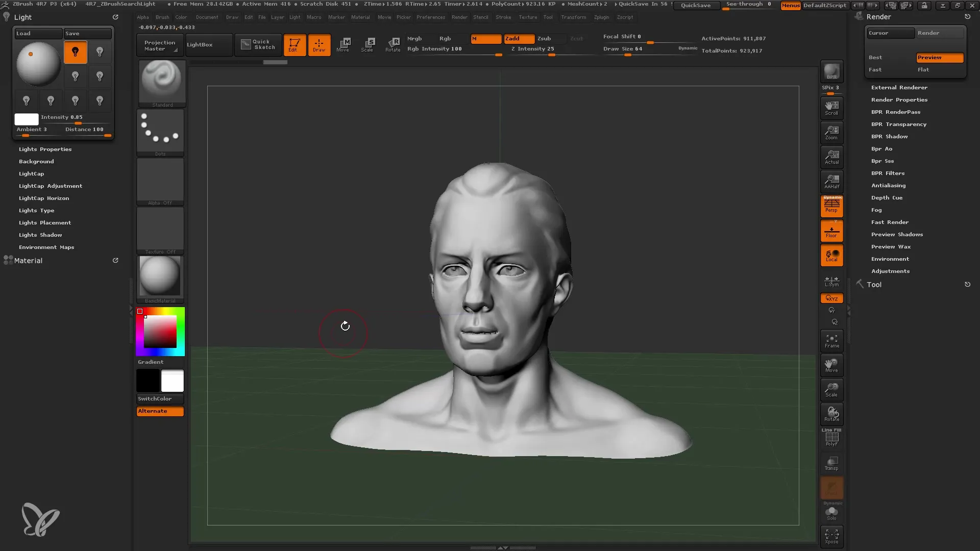Screen dimensions: 980x551
Task: Toggle Dynamic draw size option
Action: tap(687, 48)
